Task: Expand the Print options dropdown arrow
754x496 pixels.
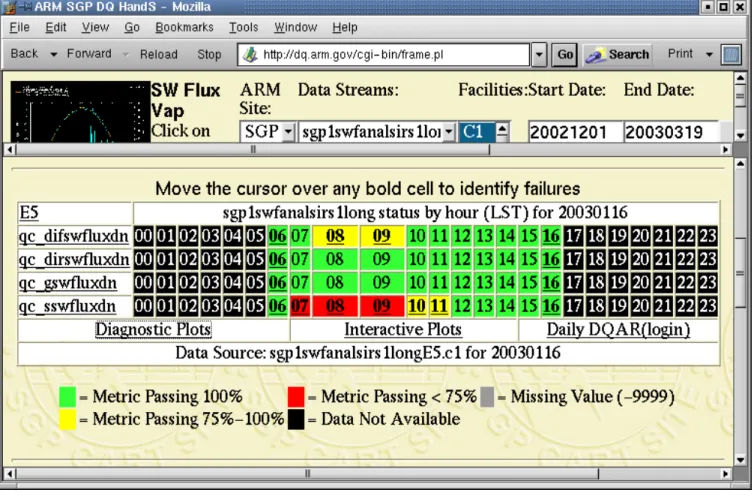Action: [709, 54]
